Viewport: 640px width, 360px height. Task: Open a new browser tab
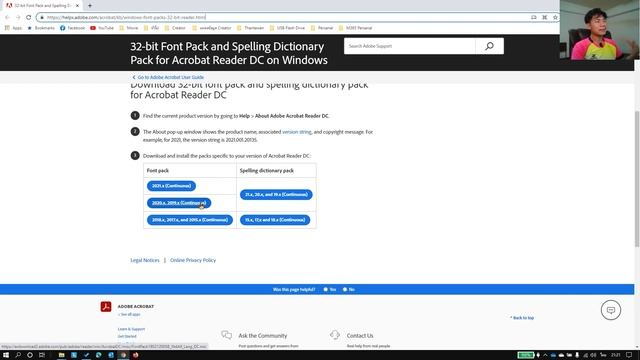click(90, 6)
